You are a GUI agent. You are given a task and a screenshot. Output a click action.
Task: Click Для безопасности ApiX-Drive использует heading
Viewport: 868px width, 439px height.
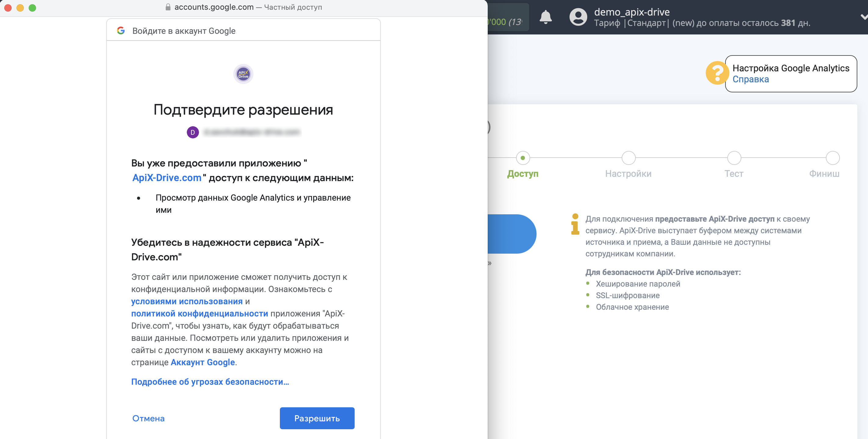click(x=663, y=272)
